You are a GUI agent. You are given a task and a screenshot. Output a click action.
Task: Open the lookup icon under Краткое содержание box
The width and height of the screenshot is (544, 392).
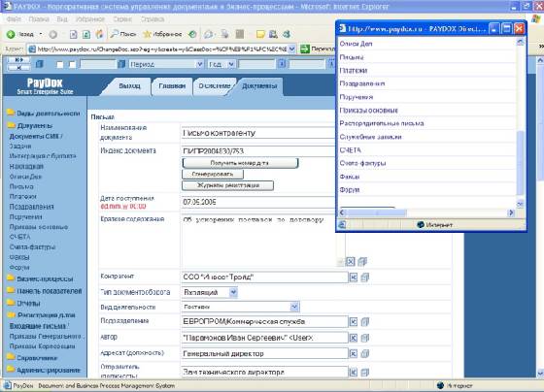tap(362, 261)
